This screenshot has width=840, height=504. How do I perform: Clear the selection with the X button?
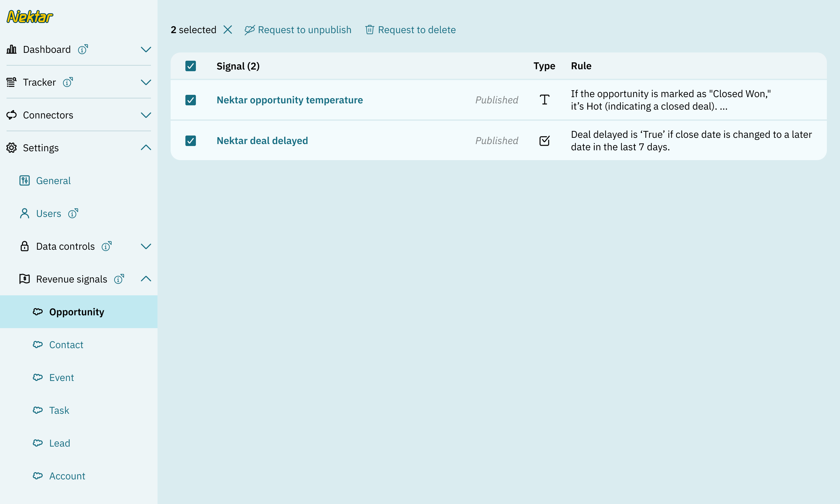tap(228, 30)
